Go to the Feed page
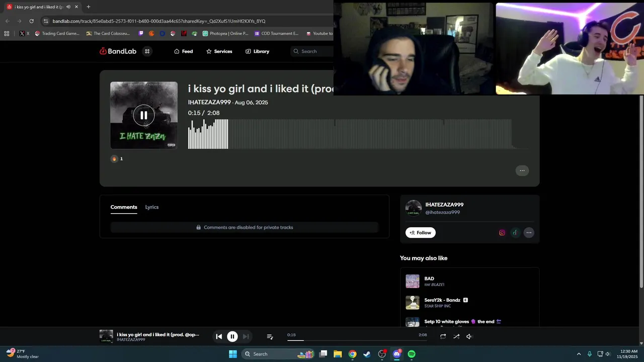Viewport: 644px width, 362px height. (x=184, y=51)
